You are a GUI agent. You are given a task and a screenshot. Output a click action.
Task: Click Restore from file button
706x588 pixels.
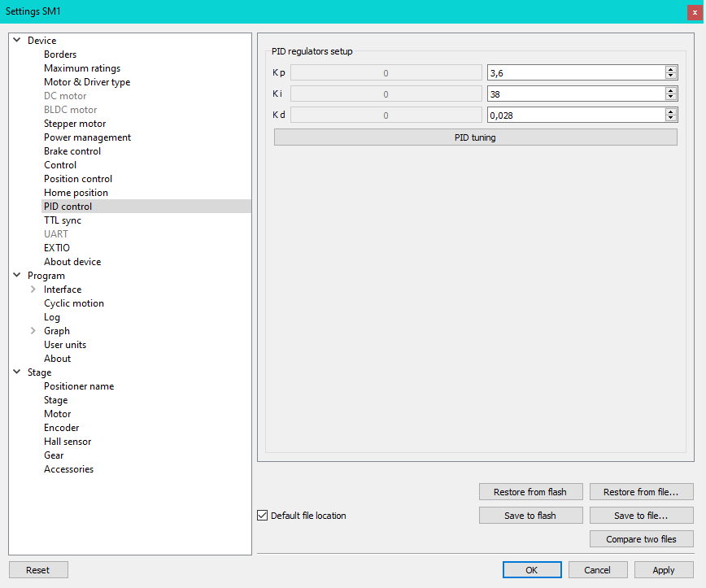click(641, 492)
